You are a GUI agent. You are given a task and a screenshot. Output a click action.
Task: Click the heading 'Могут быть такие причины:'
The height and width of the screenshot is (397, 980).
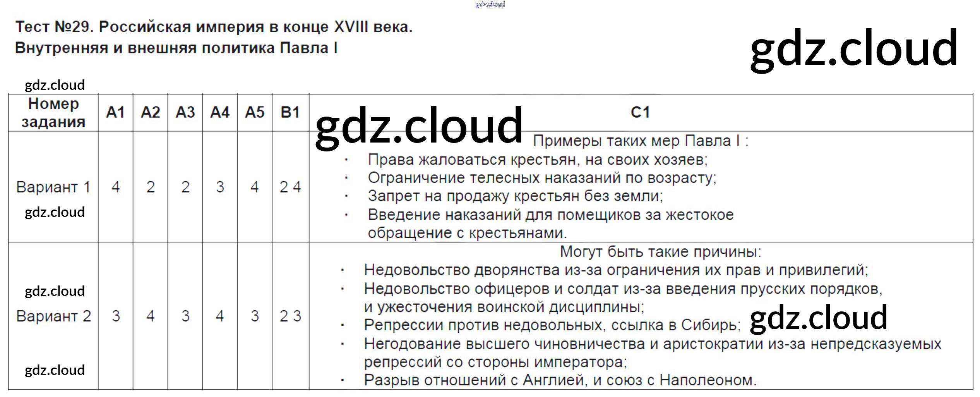point(660,252)
